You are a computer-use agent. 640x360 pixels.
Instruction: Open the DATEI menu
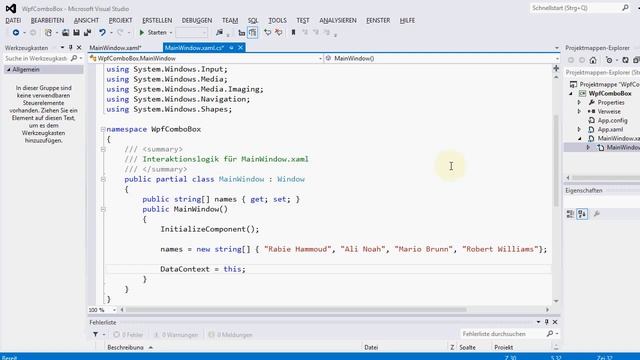pos(13,20)
